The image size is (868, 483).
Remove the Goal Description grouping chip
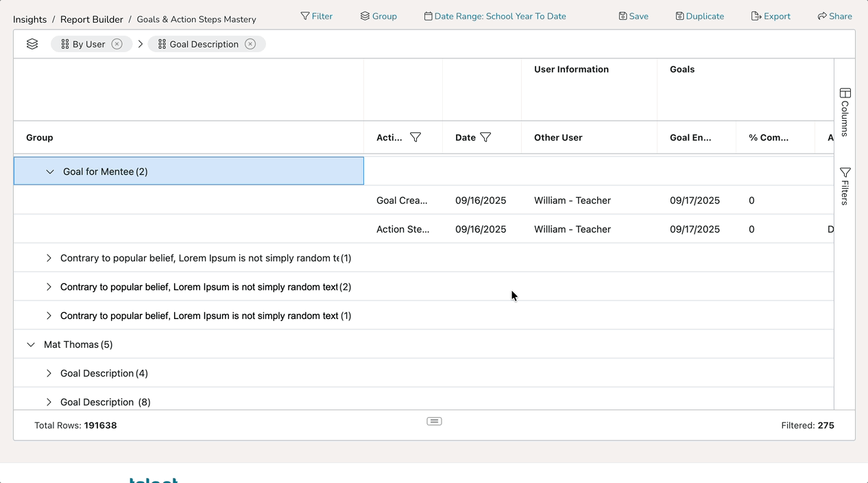coord(250,44)
